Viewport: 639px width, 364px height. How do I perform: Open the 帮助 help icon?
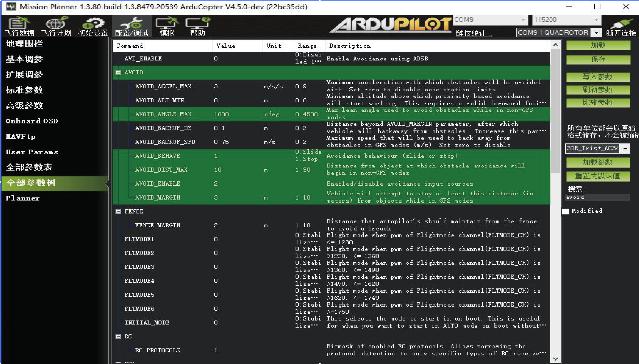click(x=198, y=26)
